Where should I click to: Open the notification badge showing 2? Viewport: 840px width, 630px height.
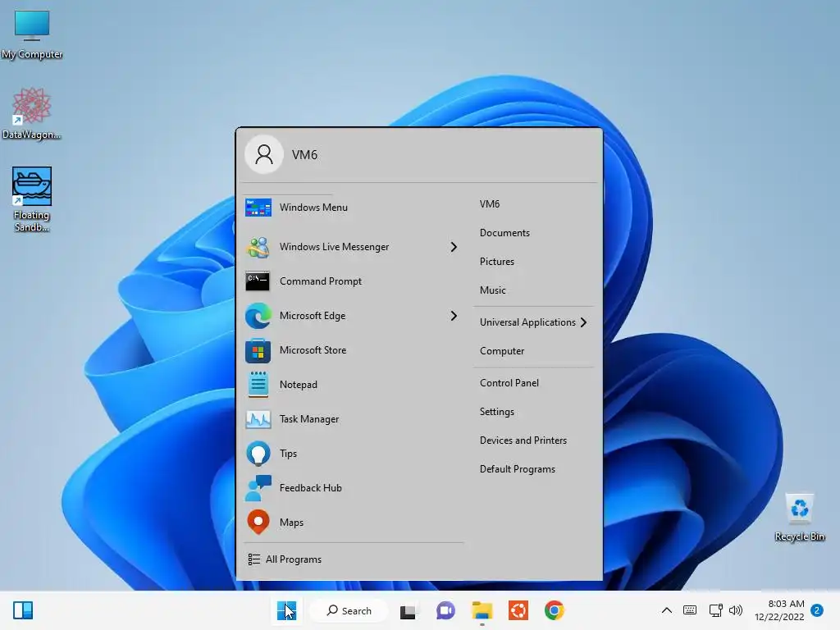[817, 610]
